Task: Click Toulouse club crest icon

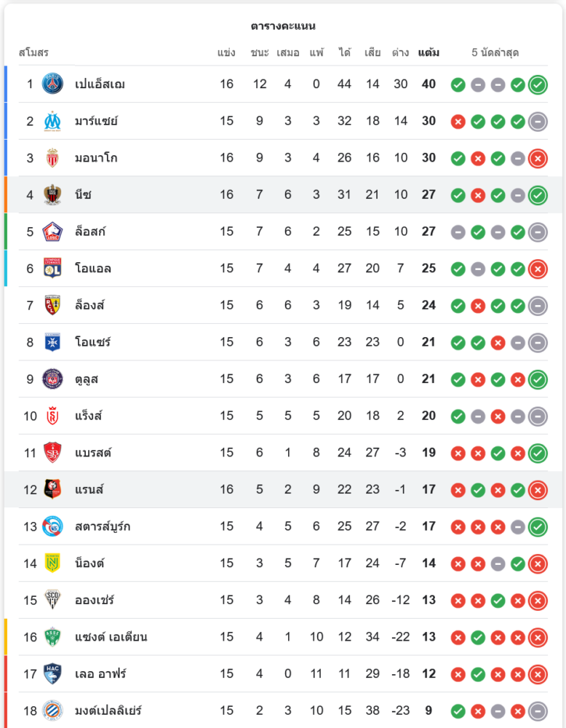Action: (x=52, y=379)
